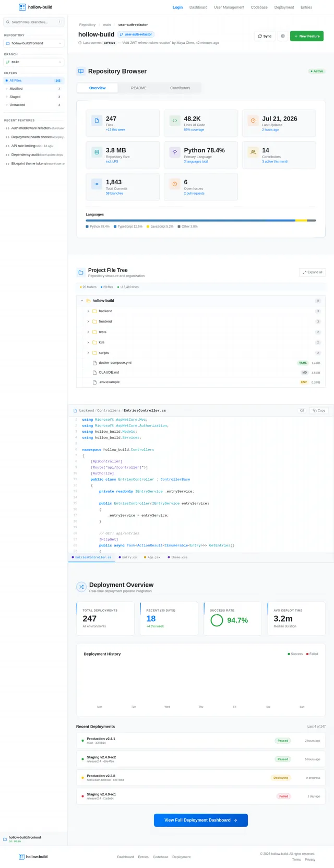Click the file icon next to docker-compose.yml
This screenshot has width=334, height=868.
pyautogui.click(x=94, y=363)
